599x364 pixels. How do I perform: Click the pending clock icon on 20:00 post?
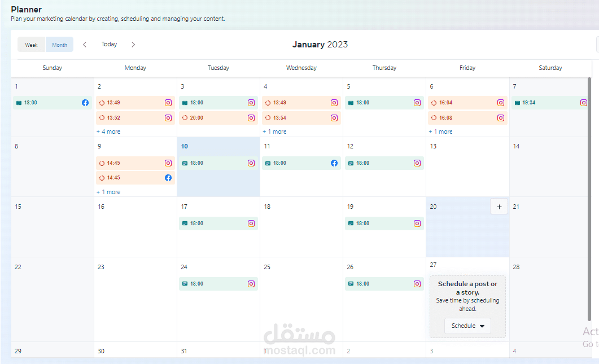(185, 117)
